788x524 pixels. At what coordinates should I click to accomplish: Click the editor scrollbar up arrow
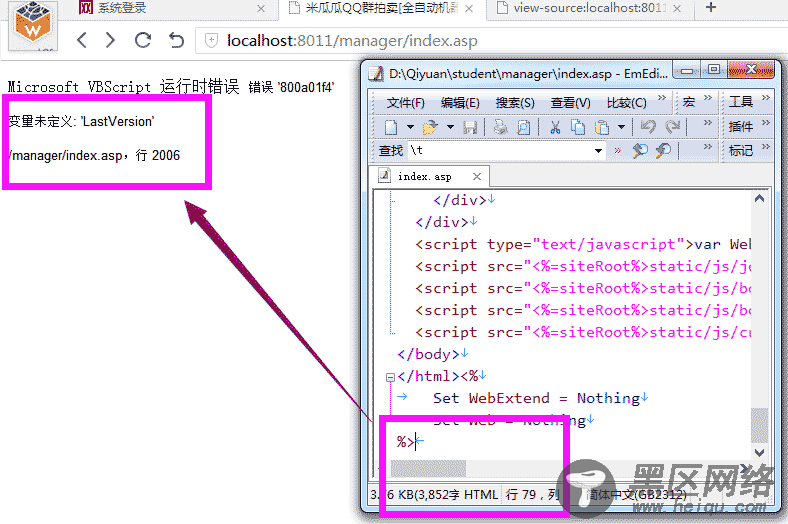click(759, 198)
